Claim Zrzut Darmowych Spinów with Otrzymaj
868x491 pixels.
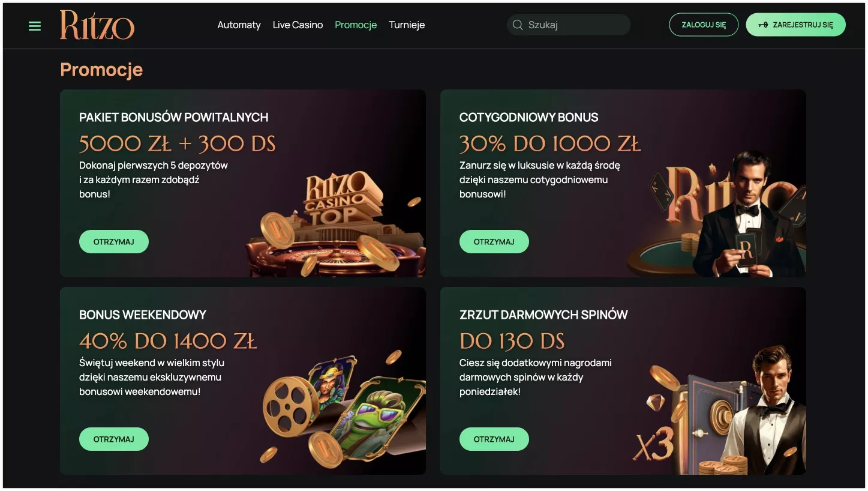pyautogui.click(x=494, y=439)
